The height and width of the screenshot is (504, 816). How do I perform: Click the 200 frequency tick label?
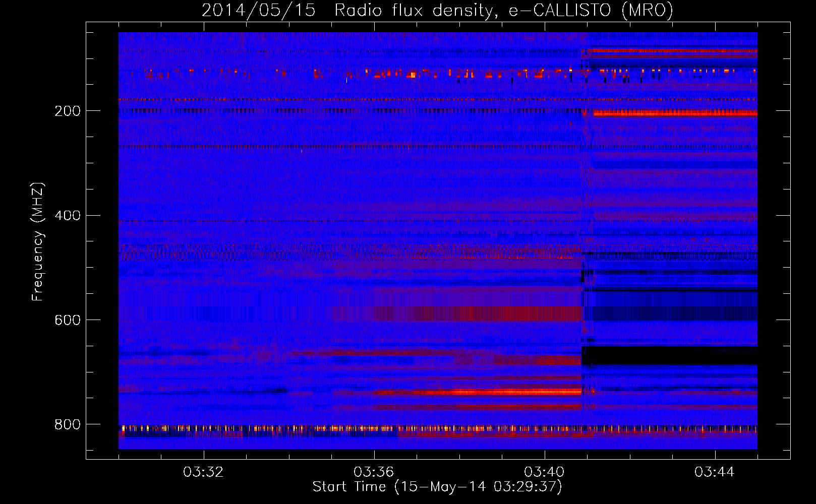click(x=67, y=111)
